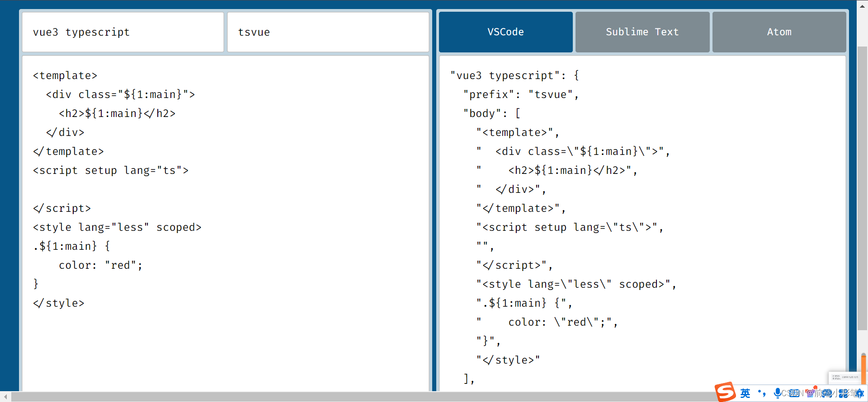
Task: Switch to the Atom output tab
Action: coord(779,32)
